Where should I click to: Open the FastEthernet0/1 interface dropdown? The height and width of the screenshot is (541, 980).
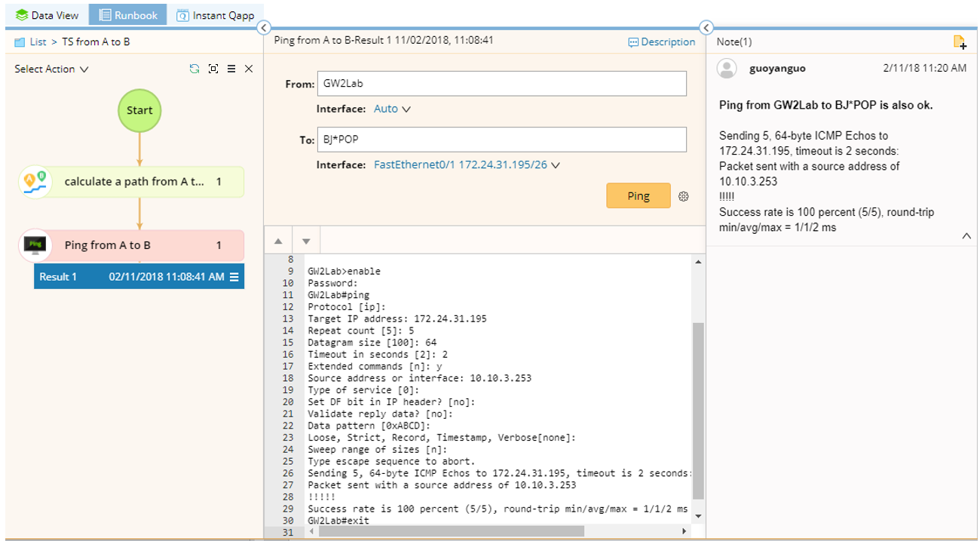[x=467, y=164]
